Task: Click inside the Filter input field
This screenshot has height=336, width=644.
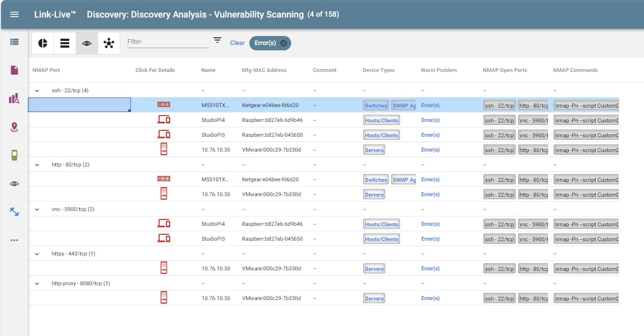Action: pos(167,41)
